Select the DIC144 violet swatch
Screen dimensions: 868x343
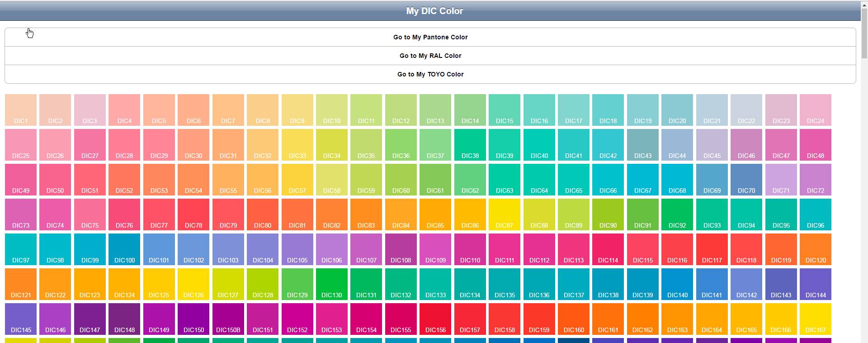pos(816,284)
